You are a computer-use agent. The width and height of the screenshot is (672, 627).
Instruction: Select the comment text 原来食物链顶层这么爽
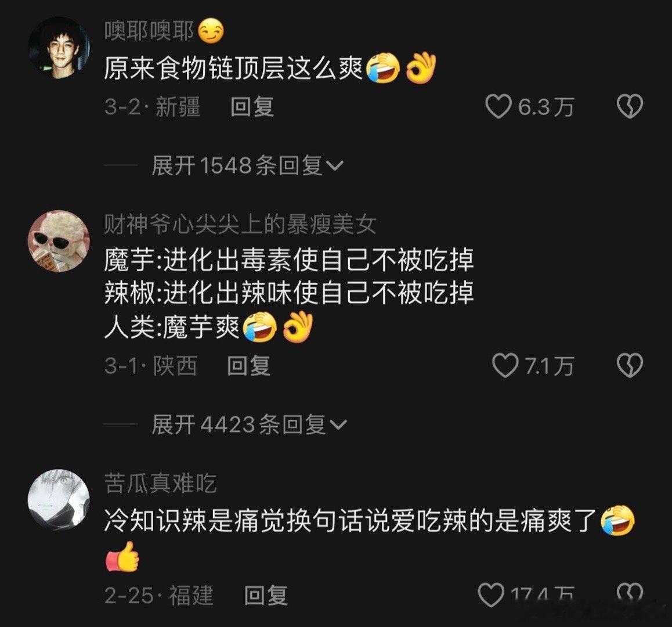click(233, 68)
